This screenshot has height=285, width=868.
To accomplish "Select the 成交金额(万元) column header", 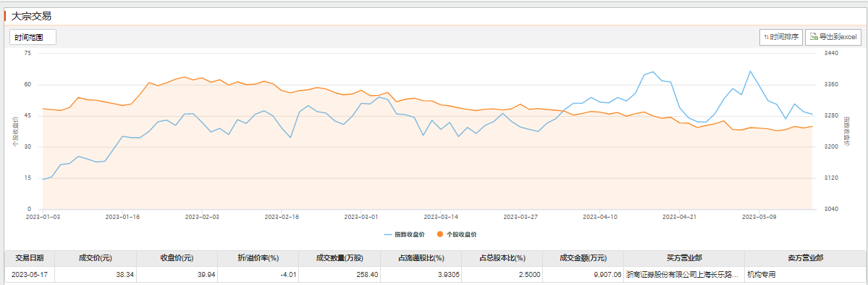I will 583,258.
